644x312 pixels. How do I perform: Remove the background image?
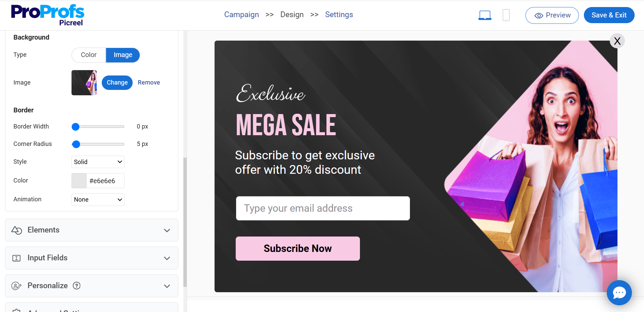[149, 83]
